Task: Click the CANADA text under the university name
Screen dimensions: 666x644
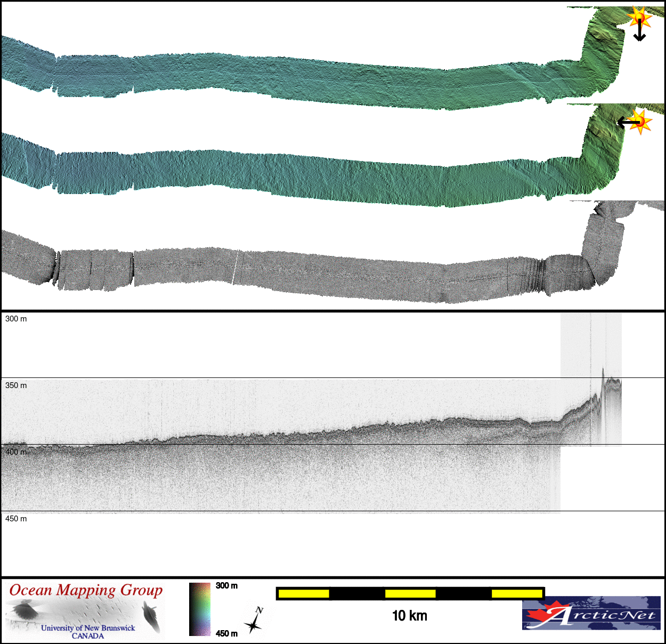Action: click(x=88, y=636)
